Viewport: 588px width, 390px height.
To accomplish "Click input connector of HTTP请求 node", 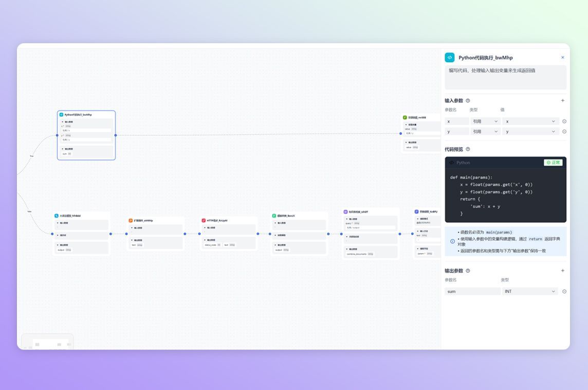I will [x=199, y=234].
